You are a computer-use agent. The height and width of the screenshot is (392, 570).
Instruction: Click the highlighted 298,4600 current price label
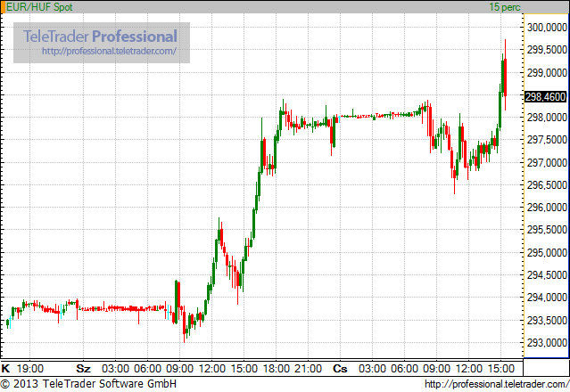click(x=546, y=96)
